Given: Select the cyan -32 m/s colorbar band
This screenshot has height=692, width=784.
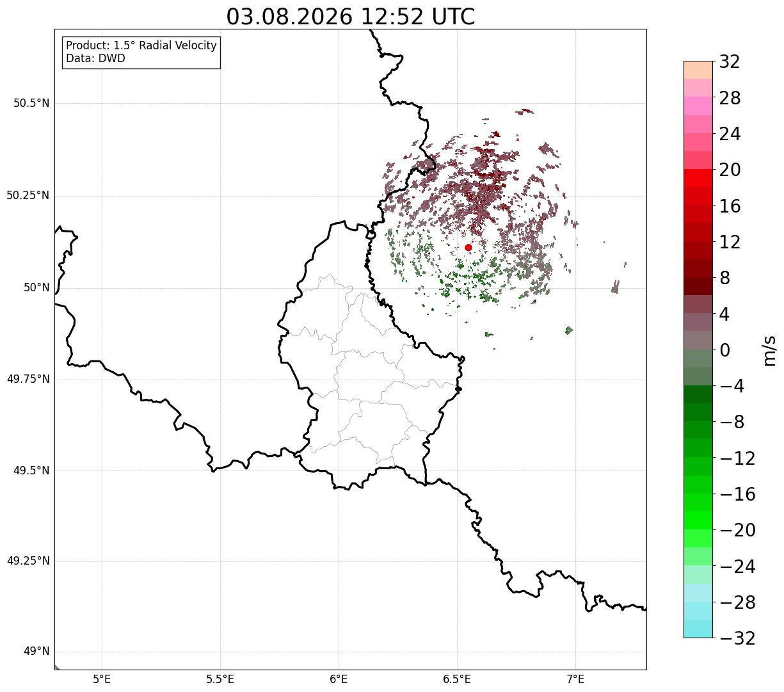Looking at the screenshot, I should click(x=698, y=629).
